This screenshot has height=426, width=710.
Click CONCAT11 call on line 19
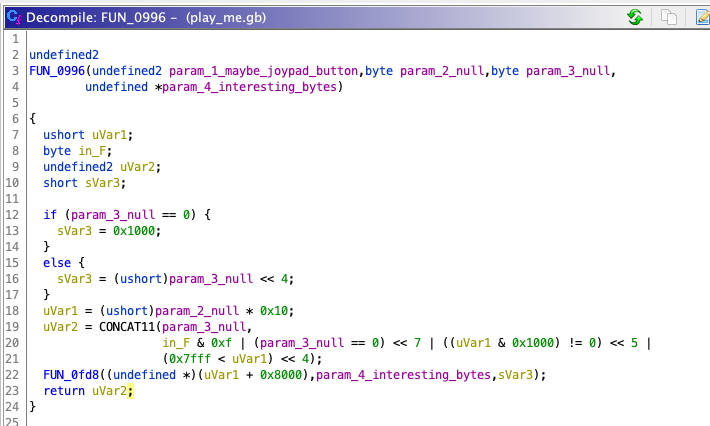[x=127, y=327]
